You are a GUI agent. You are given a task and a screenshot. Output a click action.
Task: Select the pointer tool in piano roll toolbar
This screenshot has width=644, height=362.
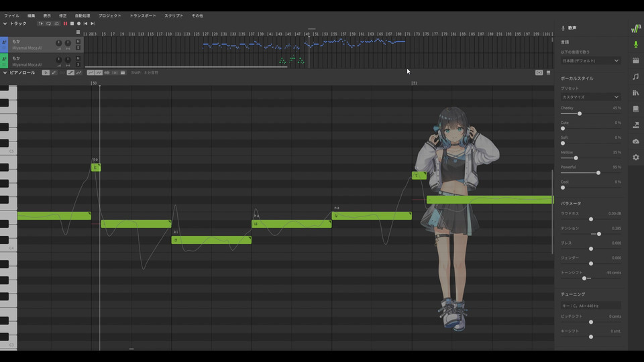(x=46, y=72)
